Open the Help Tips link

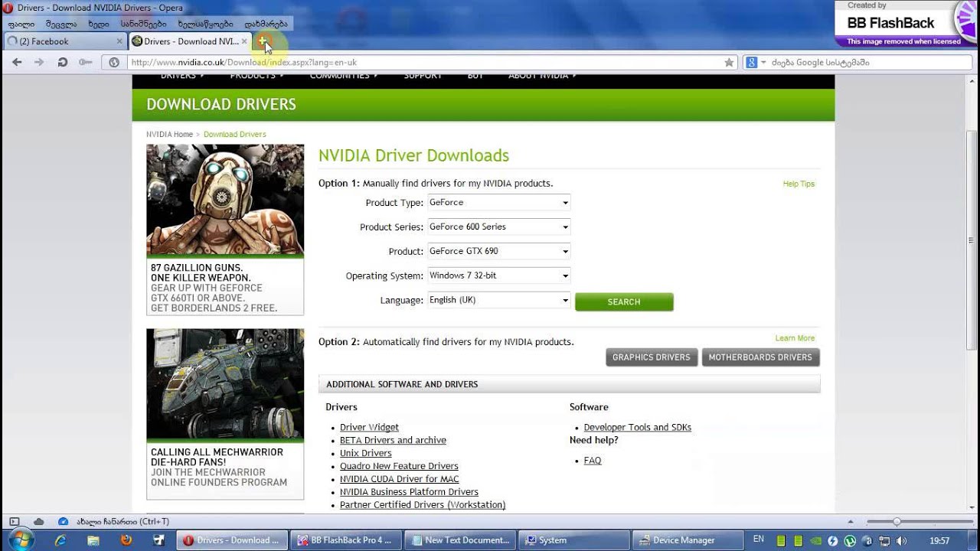tap(799, 184)
